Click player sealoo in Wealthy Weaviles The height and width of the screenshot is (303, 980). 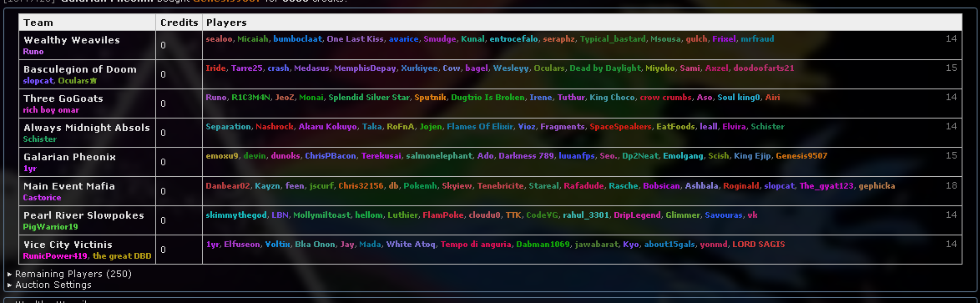pyautogui.click(x=219, y=38)
